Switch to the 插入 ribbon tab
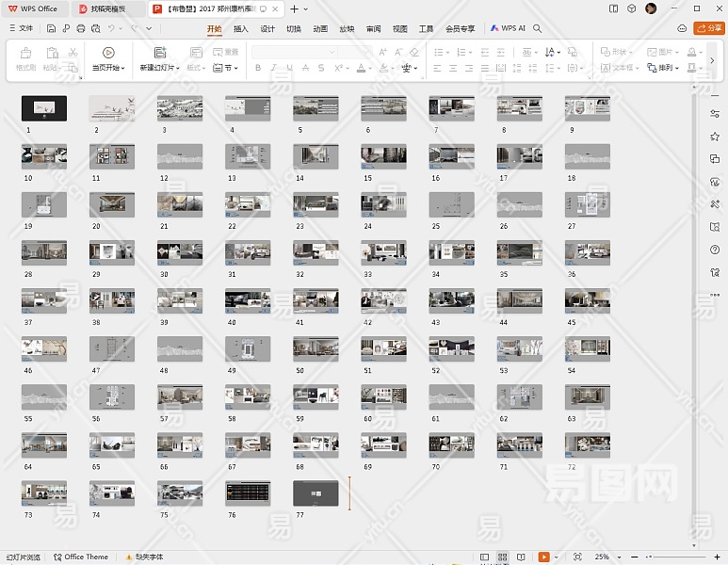This screenshot has height=565, width=728. (241, 29)
